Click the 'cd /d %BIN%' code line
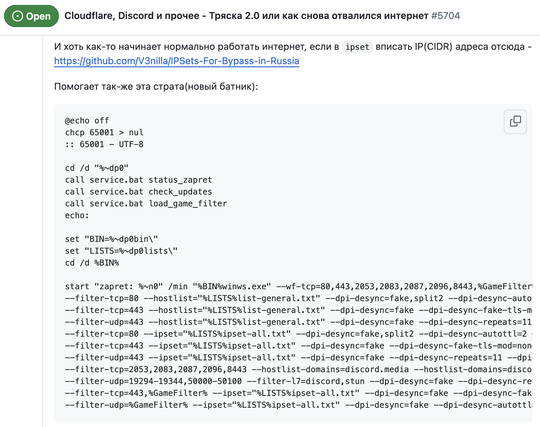The width and height of the screenshot is (540, 427). [x=92, y=263]
